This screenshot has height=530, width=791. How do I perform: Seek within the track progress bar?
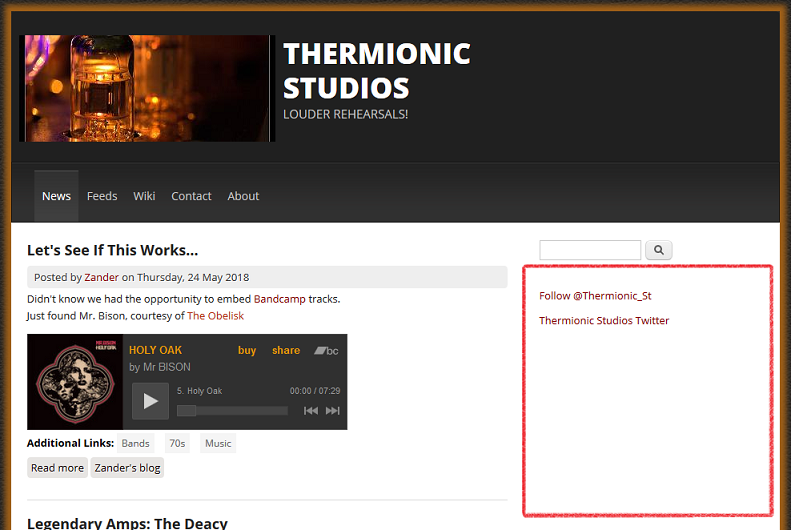point(232,410)
